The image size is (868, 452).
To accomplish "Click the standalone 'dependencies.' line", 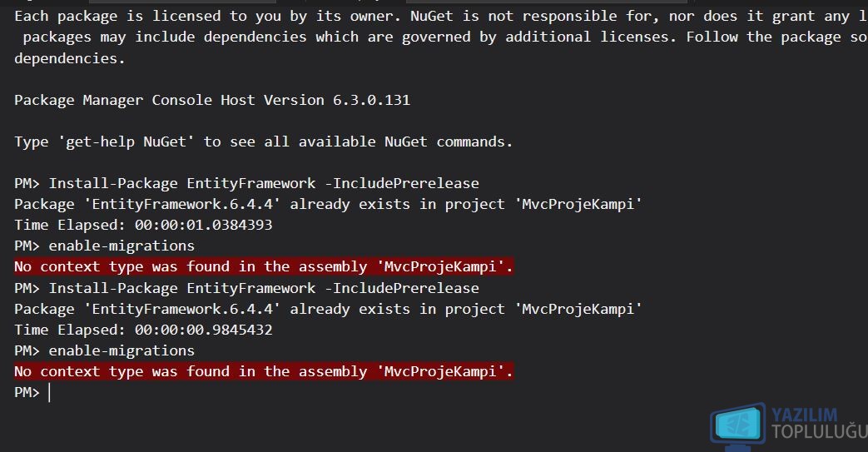I will [70, 59].
